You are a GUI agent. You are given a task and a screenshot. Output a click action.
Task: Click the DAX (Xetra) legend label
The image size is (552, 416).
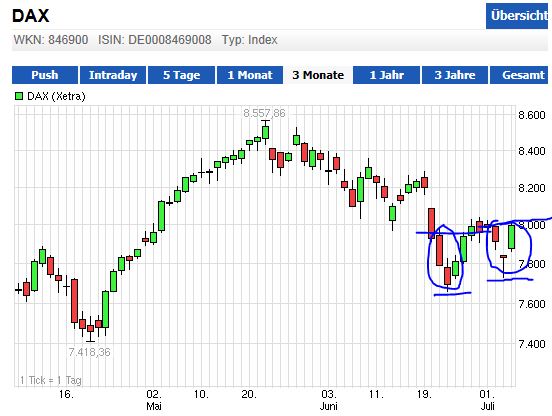click(56, 96)
